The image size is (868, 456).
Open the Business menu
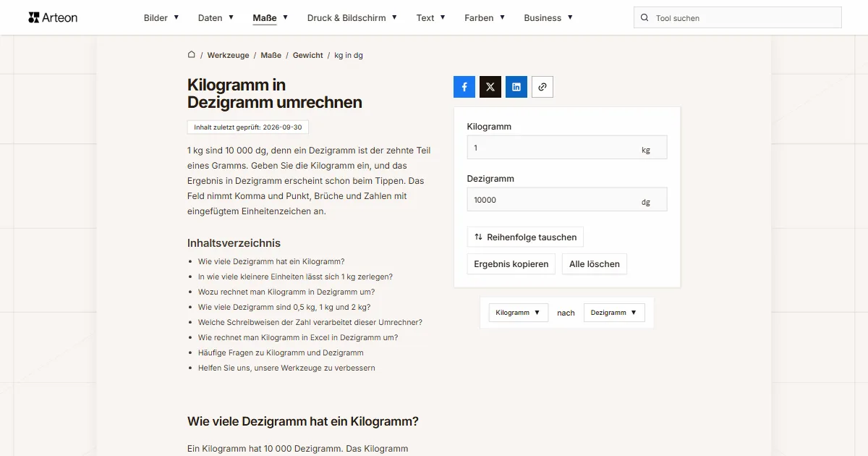[548, 18]
